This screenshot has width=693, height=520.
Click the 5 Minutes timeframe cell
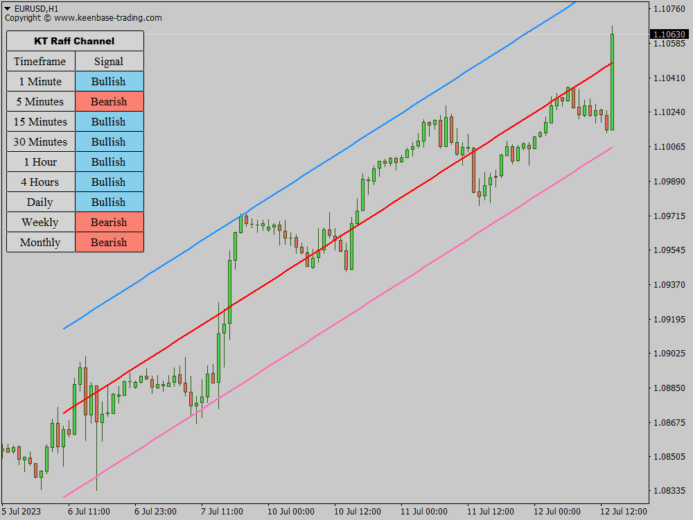click(x=41, y=102)
